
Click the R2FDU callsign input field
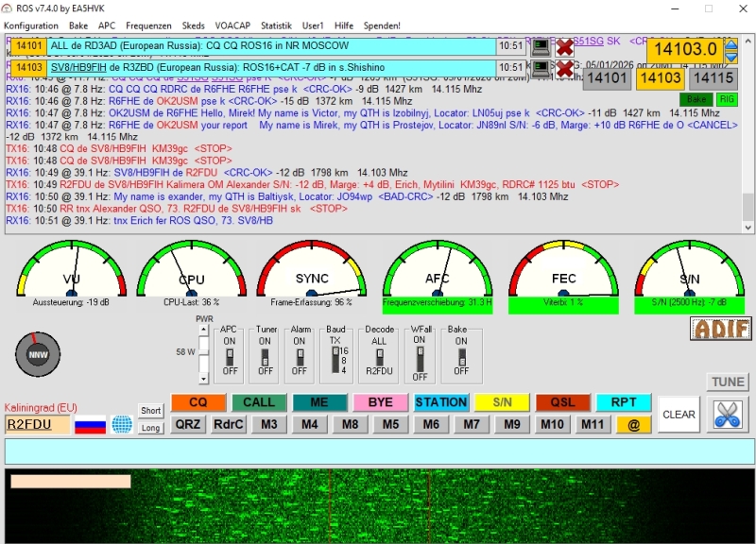click(38, 424)
